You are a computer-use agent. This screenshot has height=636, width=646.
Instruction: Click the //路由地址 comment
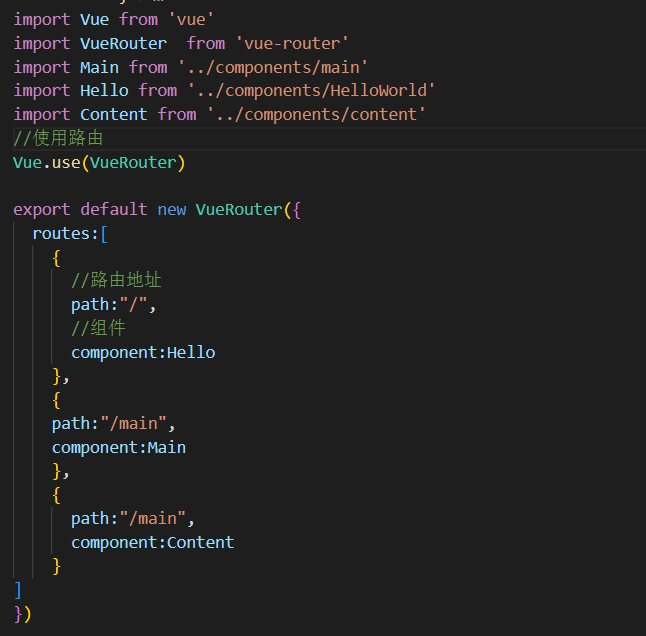point(116,280)
